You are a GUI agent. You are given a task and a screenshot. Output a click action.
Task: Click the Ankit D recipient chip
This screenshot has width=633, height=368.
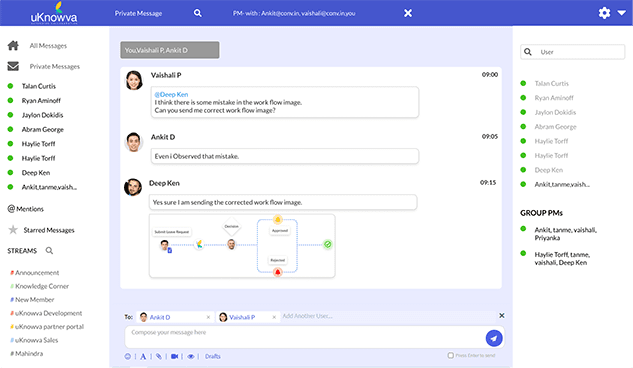tap(175, 317)
